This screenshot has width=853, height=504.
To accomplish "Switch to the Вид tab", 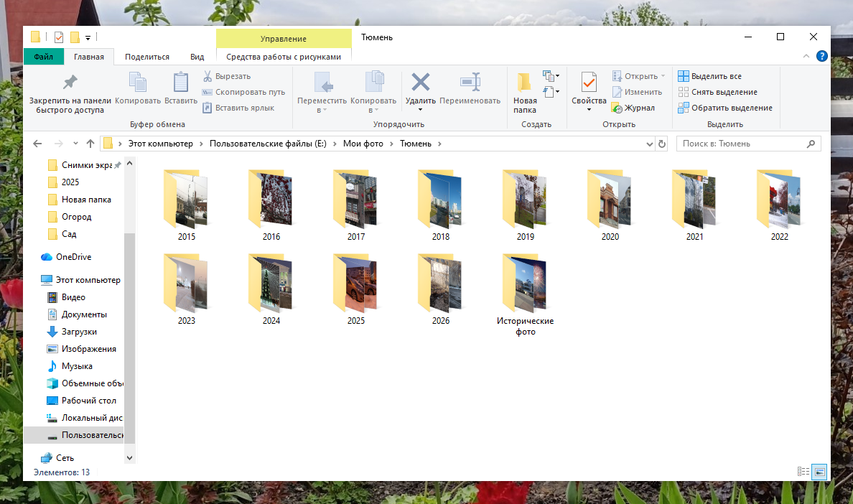I will (x=197, y=57).
